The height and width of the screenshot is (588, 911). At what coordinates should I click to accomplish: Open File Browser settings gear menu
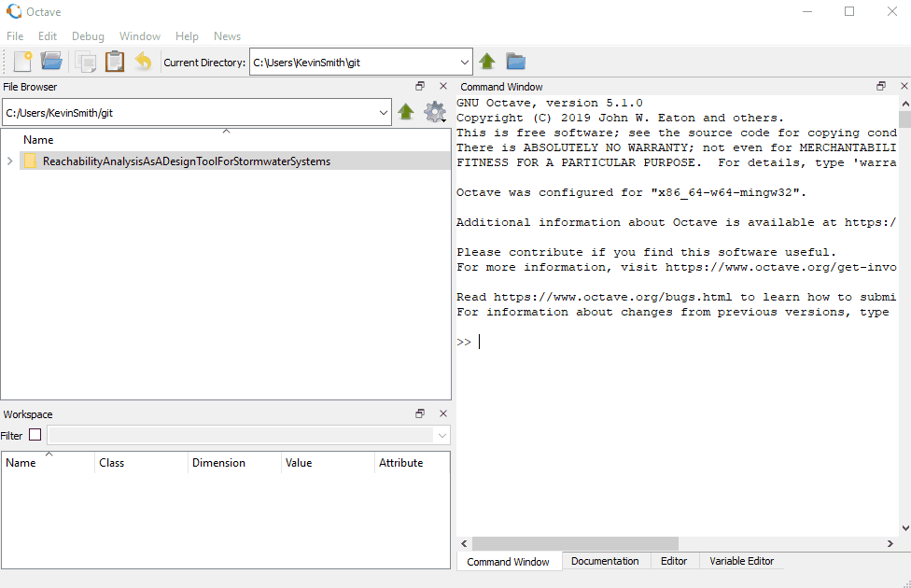click(435, 112)
